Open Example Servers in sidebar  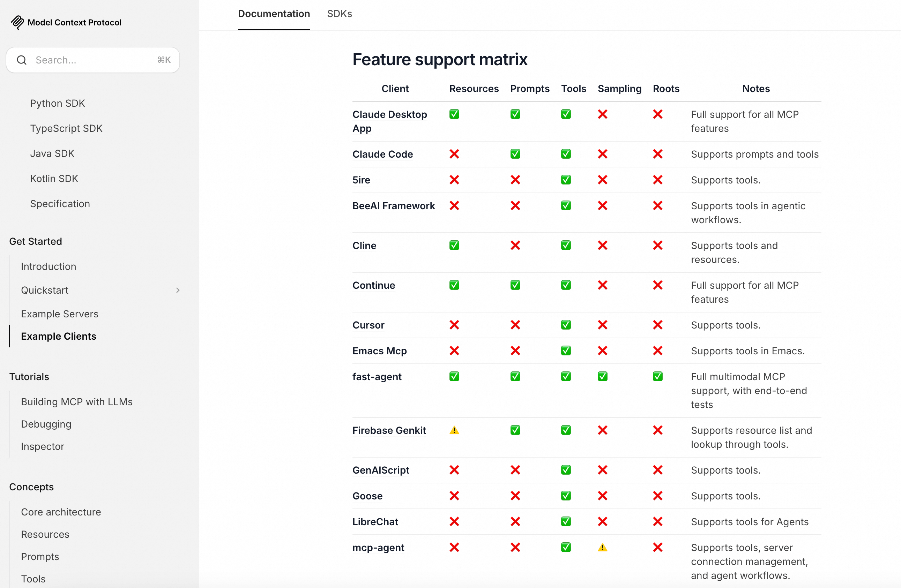[x=59, y=314]
